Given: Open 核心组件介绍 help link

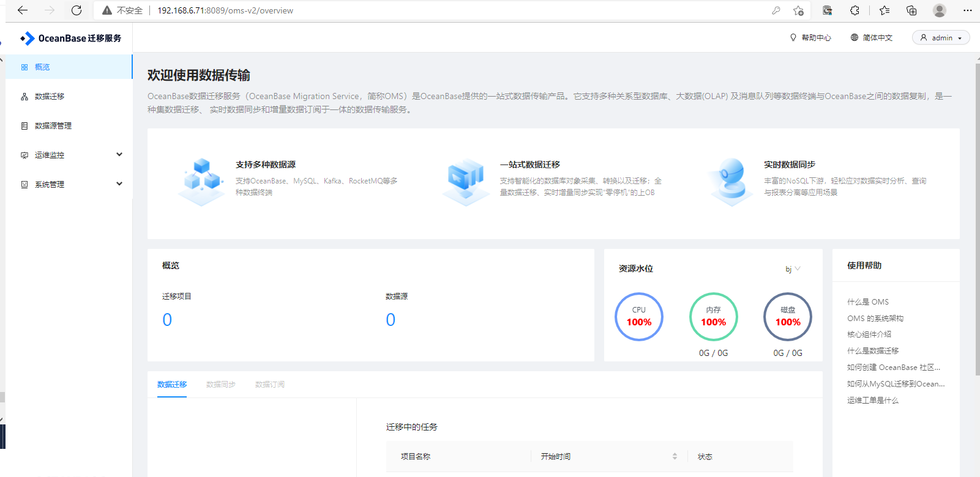Looking at the screenshot, I should coord(869,335).
